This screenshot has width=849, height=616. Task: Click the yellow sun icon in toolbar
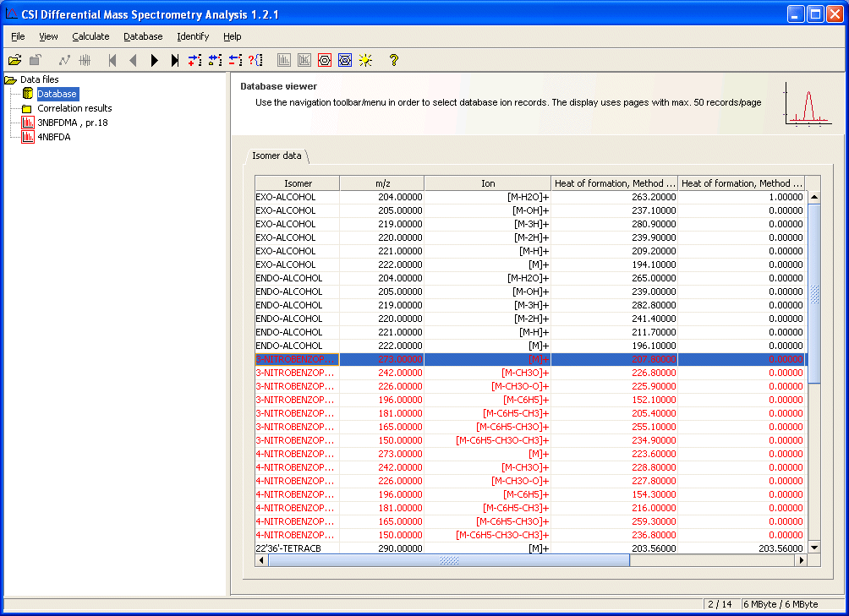[x=365, y=60]
